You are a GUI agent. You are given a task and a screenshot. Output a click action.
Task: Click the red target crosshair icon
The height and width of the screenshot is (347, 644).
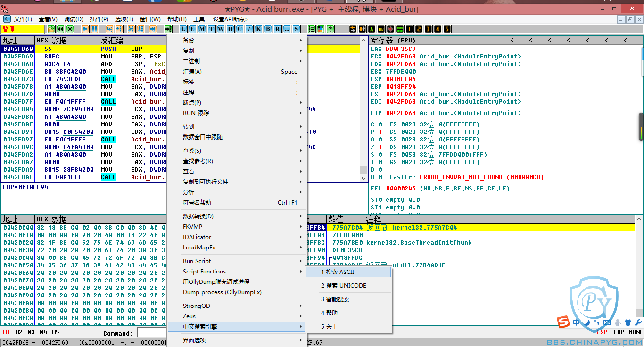tap(390, 29)
